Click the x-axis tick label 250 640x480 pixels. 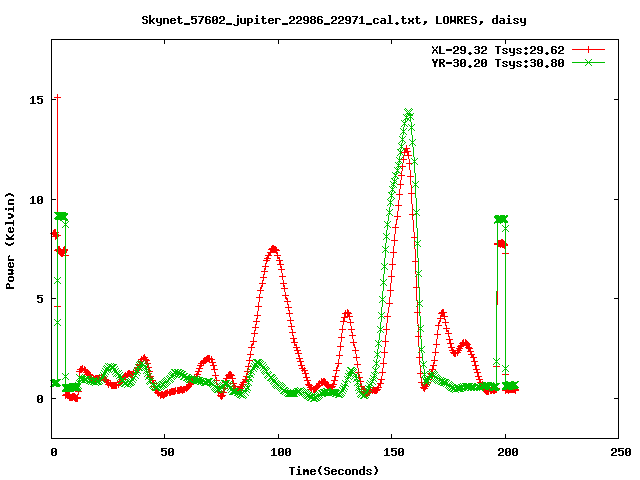click(619, 452)
